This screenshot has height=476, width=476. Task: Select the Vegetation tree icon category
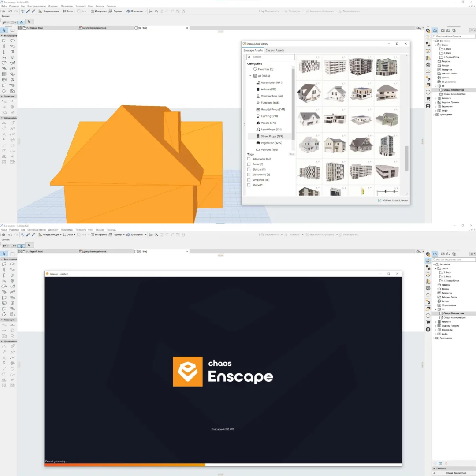click(257, 143)
